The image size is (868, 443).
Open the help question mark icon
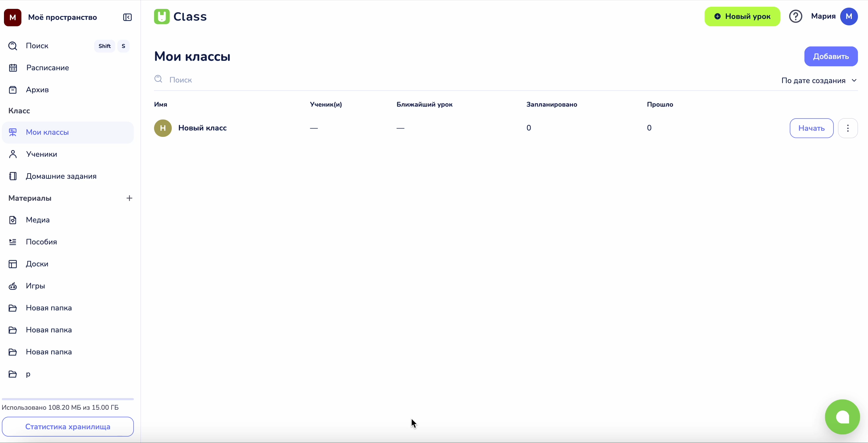click(x=796, y=16)
